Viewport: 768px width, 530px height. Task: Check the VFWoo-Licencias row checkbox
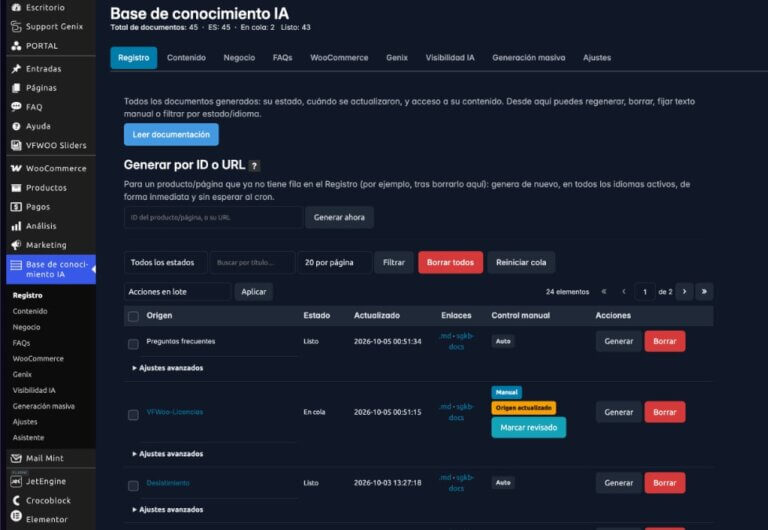click(x=133, y=415)
